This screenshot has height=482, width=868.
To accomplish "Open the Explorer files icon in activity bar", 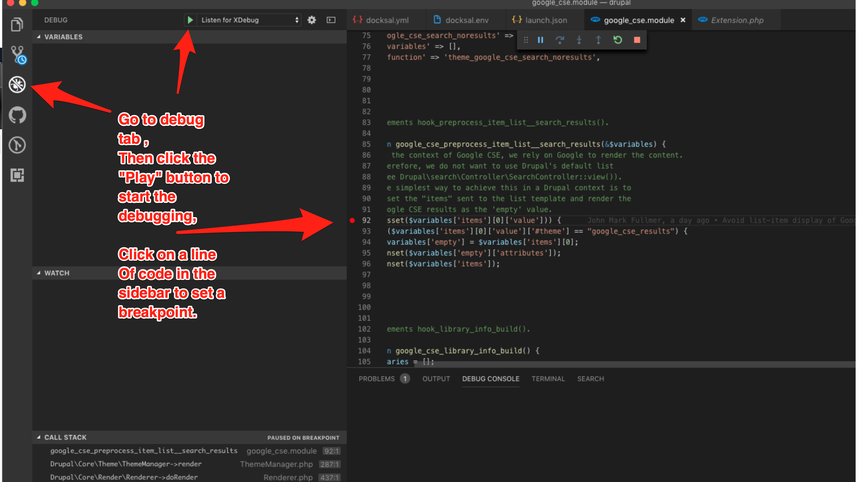I will [x=17, y=24].
